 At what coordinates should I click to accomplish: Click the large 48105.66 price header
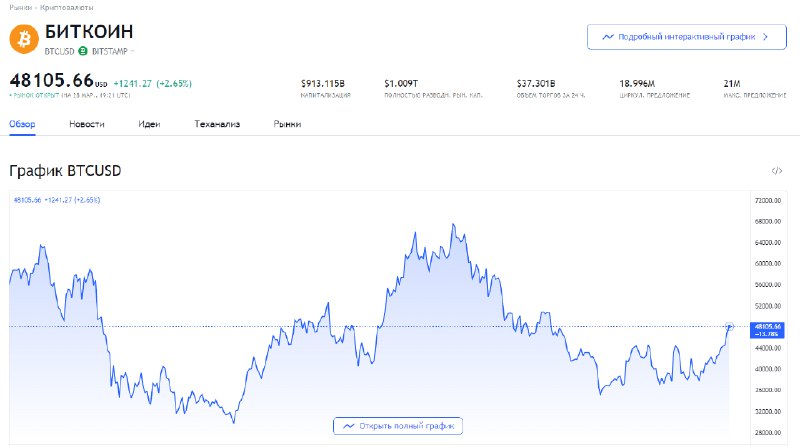52,80
